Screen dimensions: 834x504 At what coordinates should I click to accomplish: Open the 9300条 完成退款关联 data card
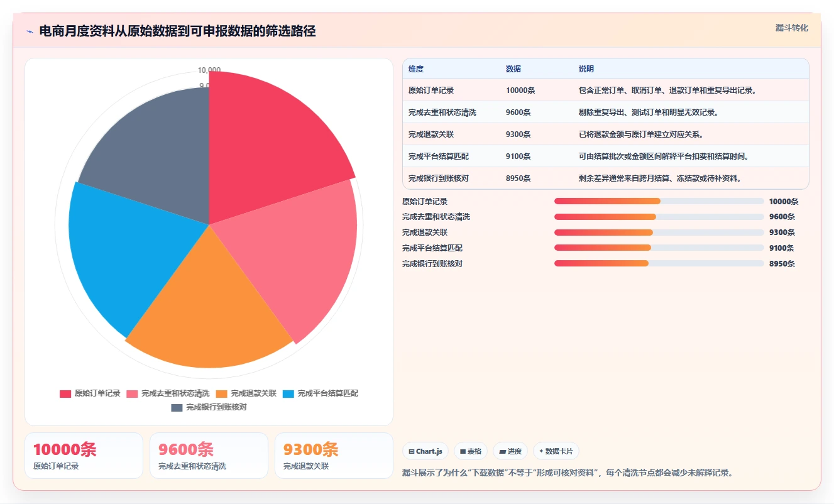pyautogui.click(x=334, y=456)
